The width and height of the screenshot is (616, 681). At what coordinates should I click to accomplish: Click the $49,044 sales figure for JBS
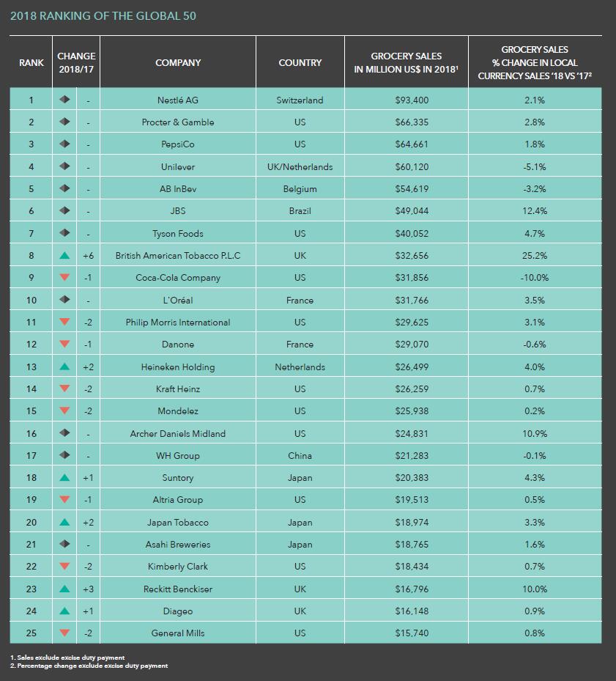point(412,210)
